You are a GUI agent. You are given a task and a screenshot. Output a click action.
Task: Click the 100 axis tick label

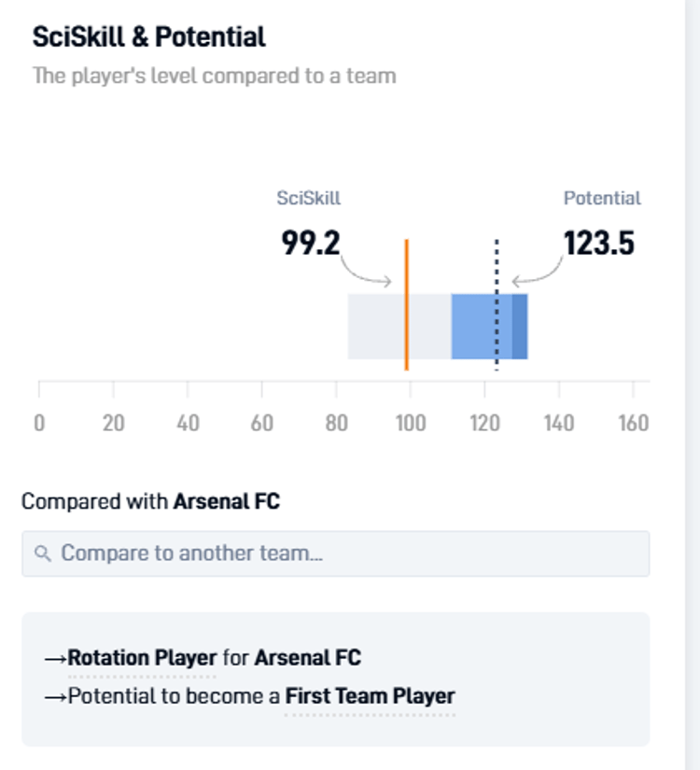411,423
